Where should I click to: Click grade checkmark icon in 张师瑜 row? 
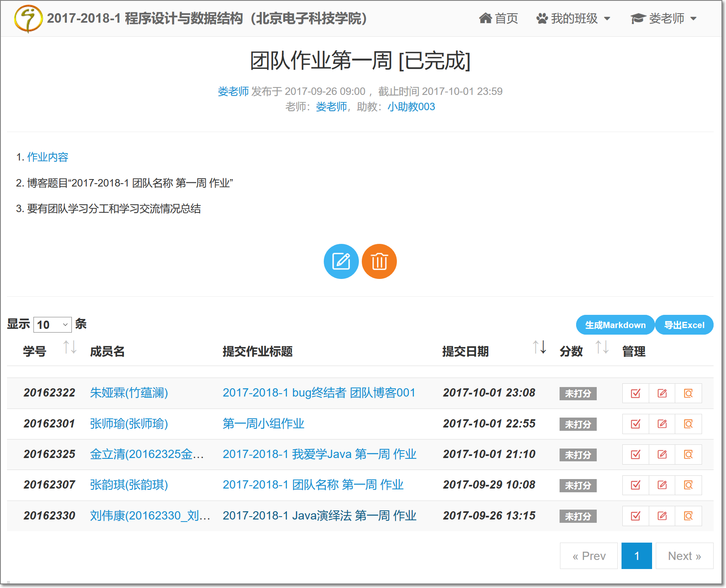click(636, 424)
